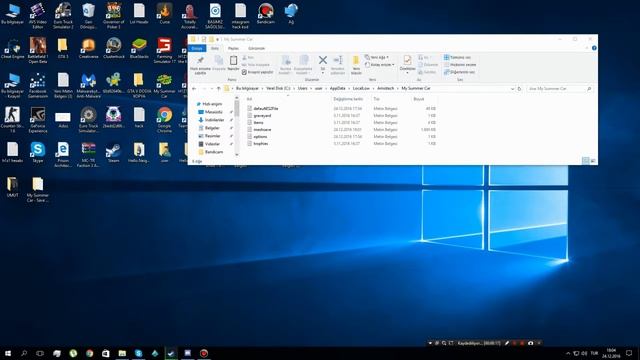Image resolution: width=640 pixels, height=360 pixels.
Task: Click the AppData breadcrumb in the address bar
Action: pyautogui.click(x=337, y=89)
